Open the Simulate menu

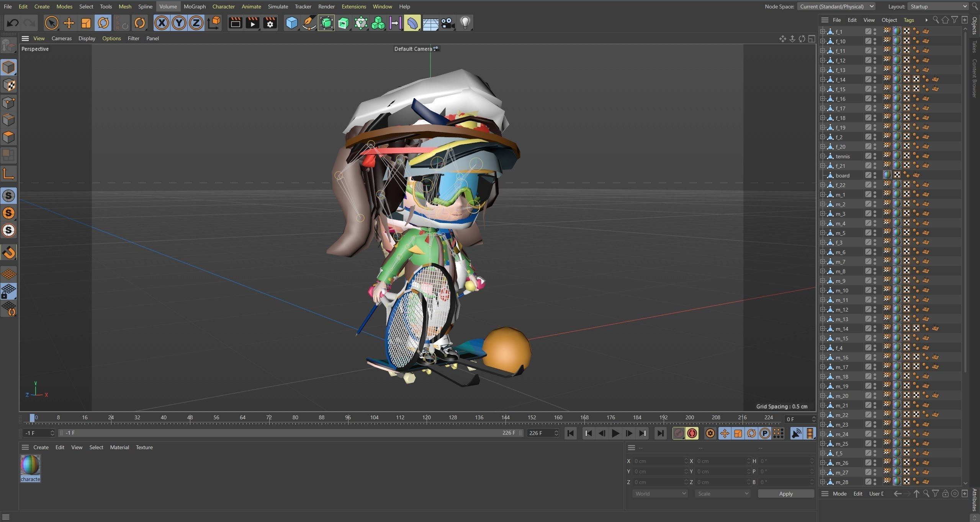click(278, 7)
